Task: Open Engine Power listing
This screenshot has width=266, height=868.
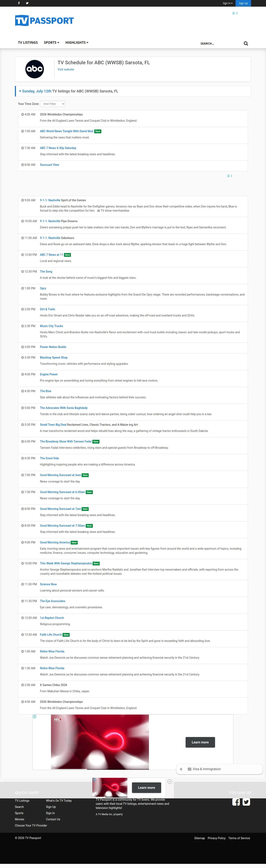Action: coord(49,374)
